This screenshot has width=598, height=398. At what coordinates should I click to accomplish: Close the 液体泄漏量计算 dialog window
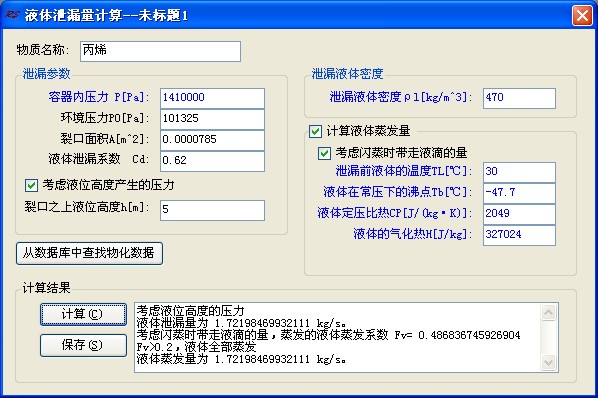point(582,16)
